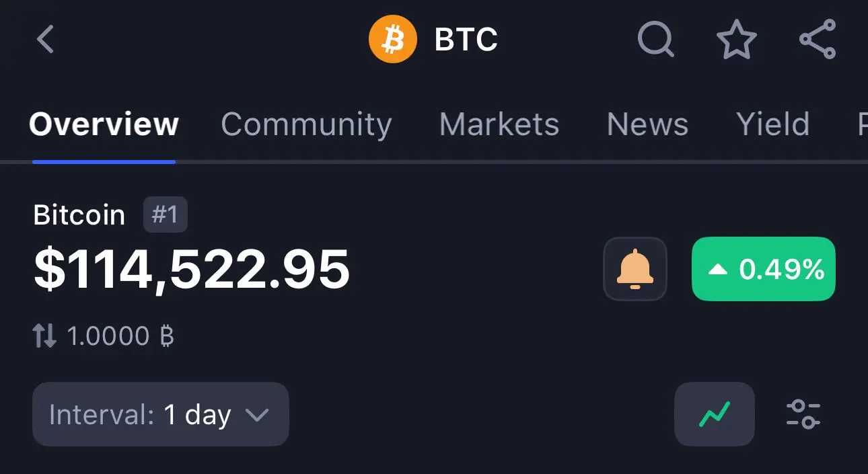Select the Overview tab
The image size is (868, 474).
click(x=104, y=124)
